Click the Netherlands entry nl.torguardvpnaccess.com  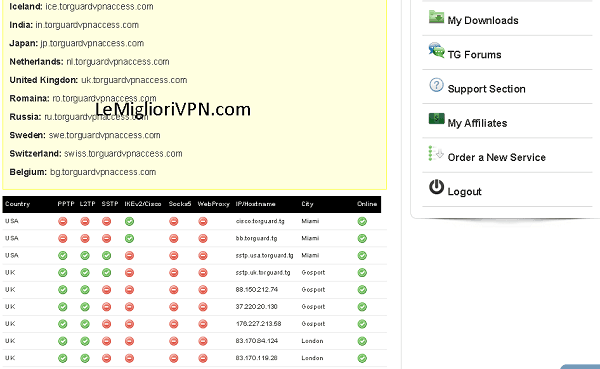89,62
